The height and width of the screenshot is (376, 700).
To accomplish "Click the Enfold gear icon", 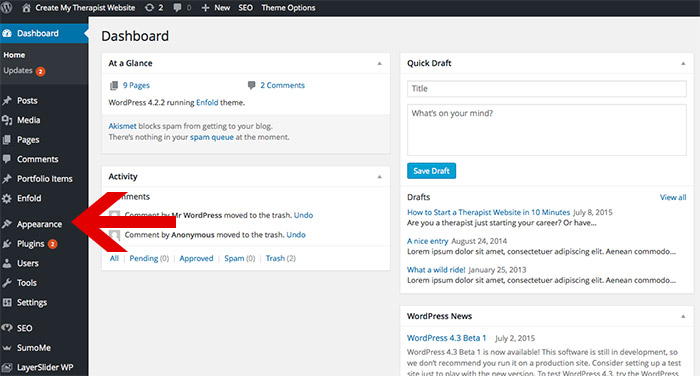I will pyautogui.click(x=7, y=198).
